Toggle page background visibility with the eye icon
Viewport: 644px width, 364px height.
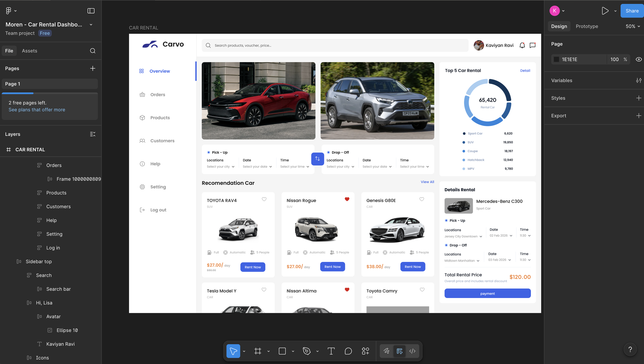point(639,59)
